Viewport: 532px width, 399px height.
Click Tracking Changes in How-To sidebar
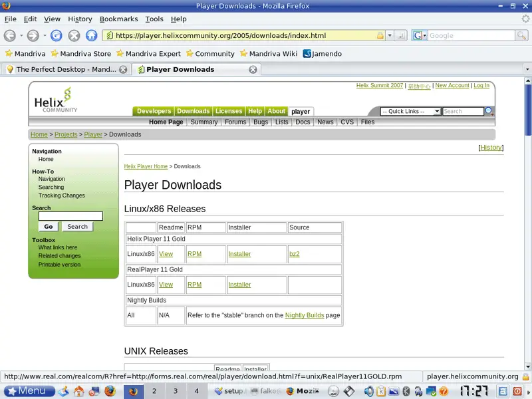click(61, 196)
